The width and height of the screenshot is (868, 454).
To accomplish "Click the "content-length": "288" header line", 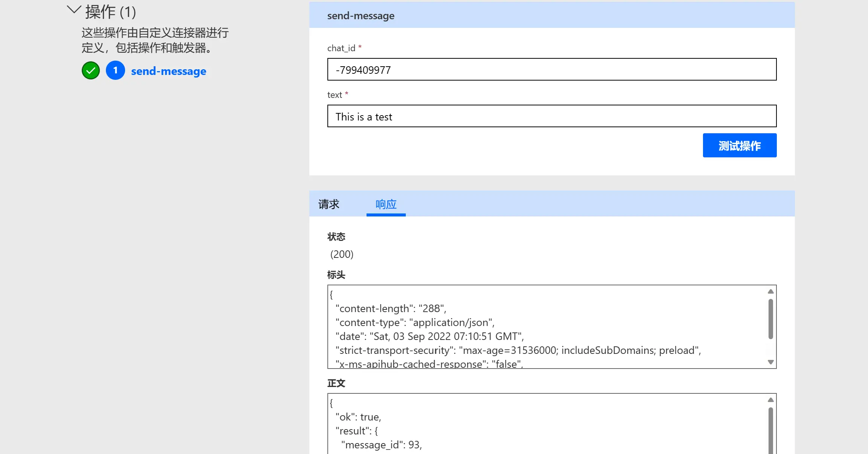I will pyautogui.click(x=391, y=309).
